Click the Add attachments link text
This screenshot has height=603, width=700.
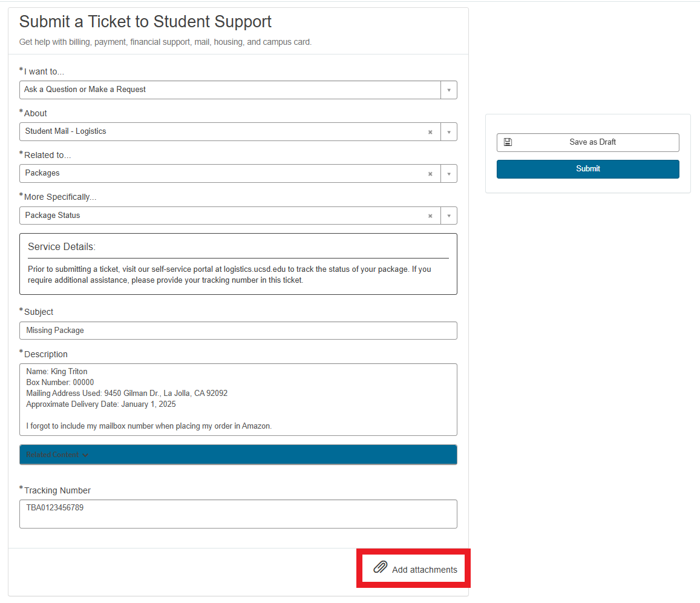(424, 570)
